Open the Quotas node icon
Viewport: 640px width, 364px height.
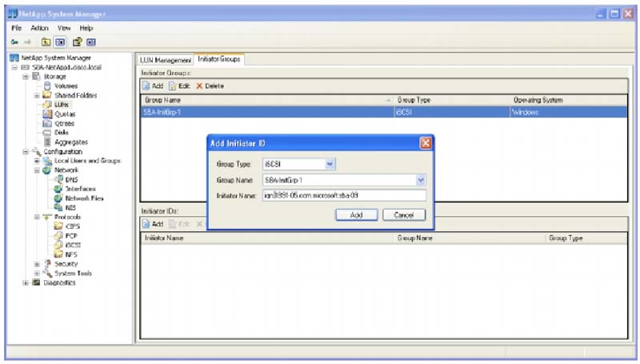(x=47, y=114)
